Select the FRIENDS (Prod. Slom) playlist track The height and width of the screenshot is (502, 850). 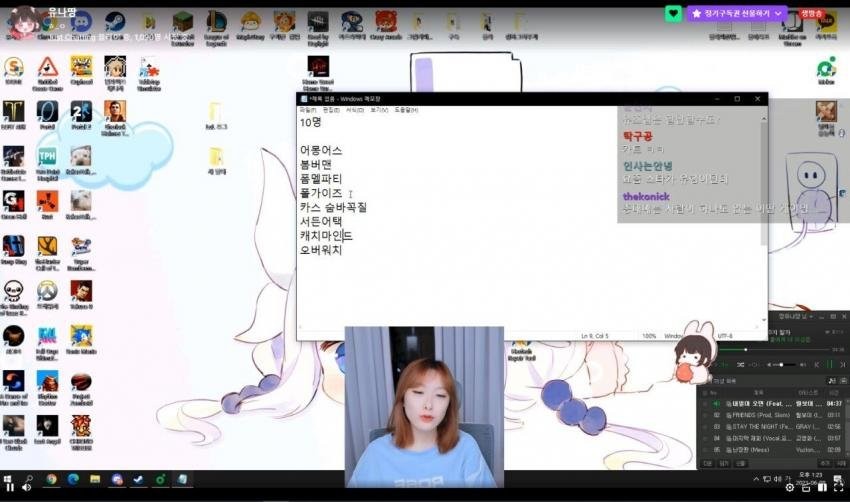pos(761,415)
